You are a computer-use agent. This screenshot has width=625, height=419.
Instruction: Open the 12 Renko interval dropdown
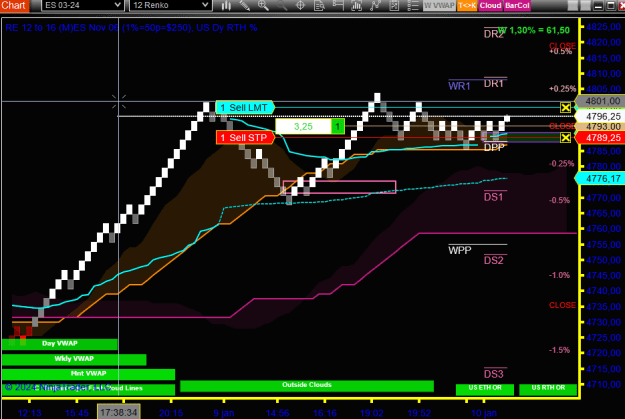(170, 5)
